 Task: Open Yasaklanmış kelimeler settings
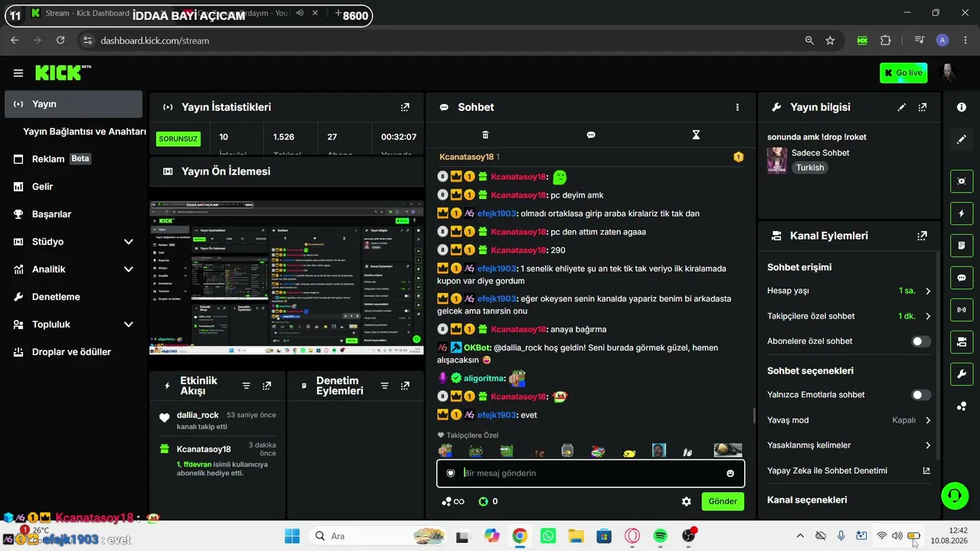pyautogui.click(x=849, y=445)
